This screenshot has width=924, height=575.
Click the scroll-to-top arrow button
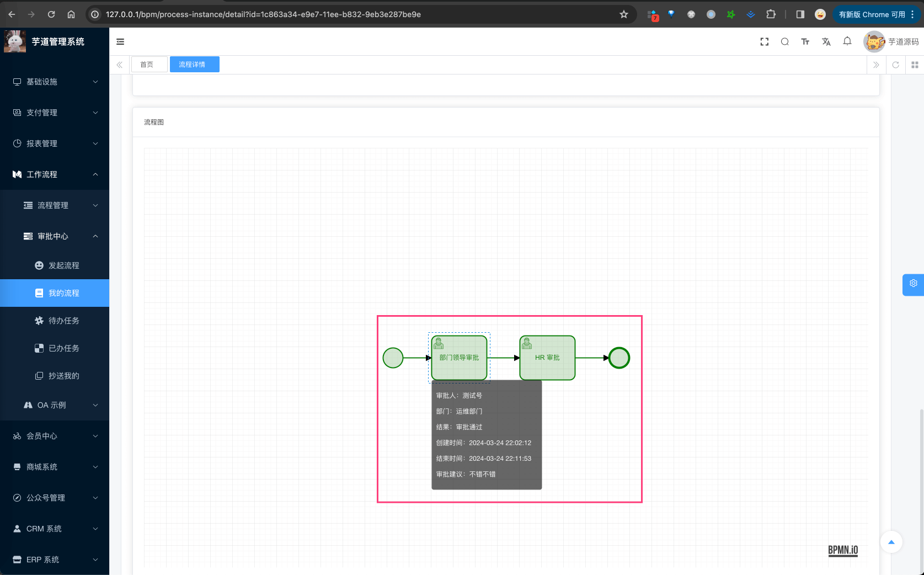click(891, 542)
